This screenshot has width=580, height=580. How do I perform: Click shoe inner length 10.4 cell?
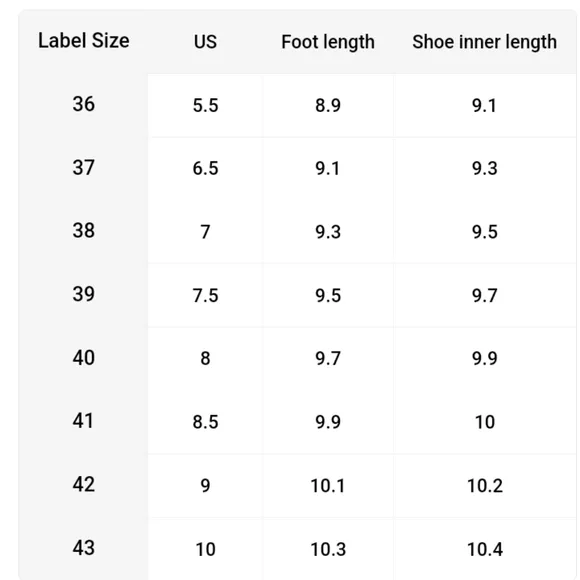click(485, 549)
